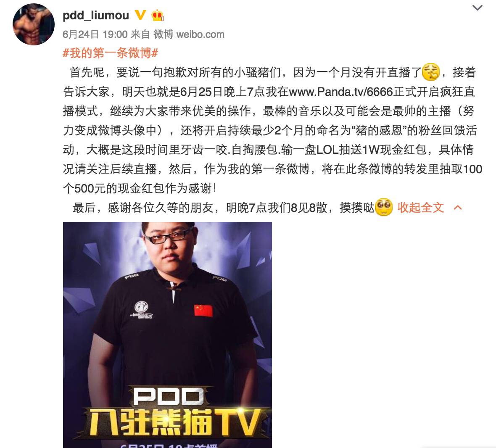Viewport: 496px width, 448px height.
Task: Collapse the post with 收起全文
Action: coord(421,208)
